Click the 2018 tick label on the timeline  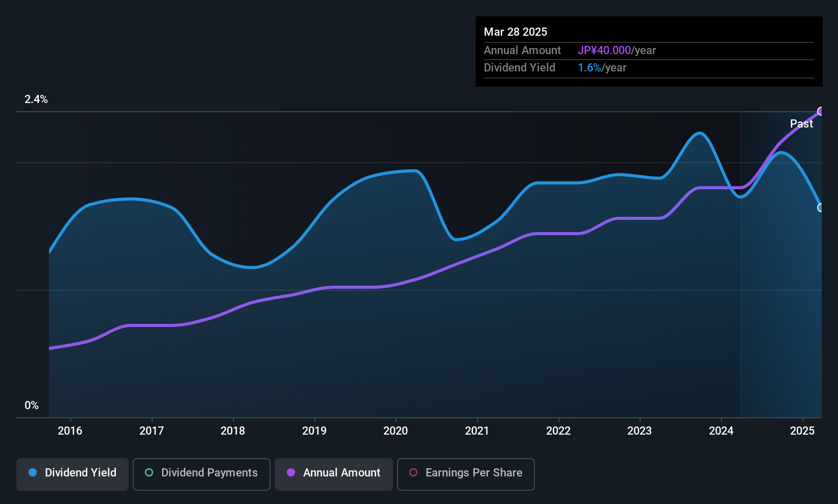pyautogui.click(x=233, y=431)
